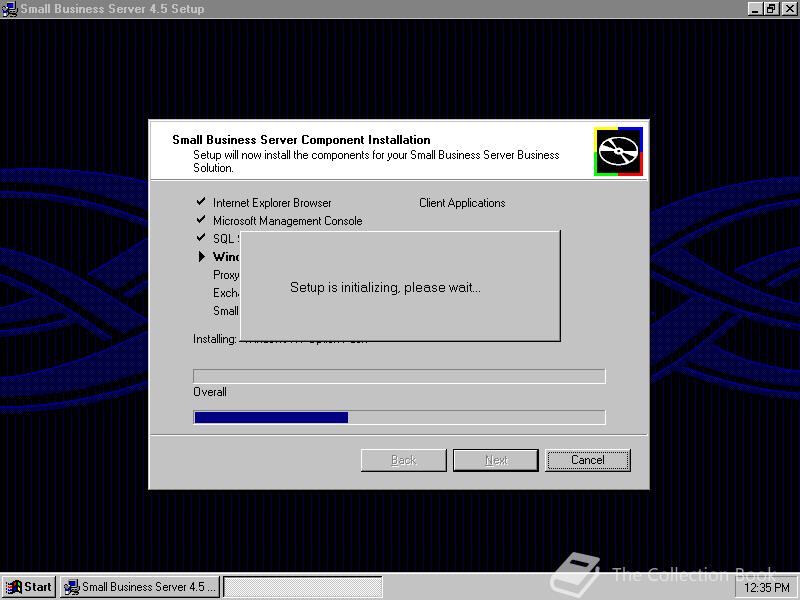Click the arrow marker for the current component

pos(202,256)
